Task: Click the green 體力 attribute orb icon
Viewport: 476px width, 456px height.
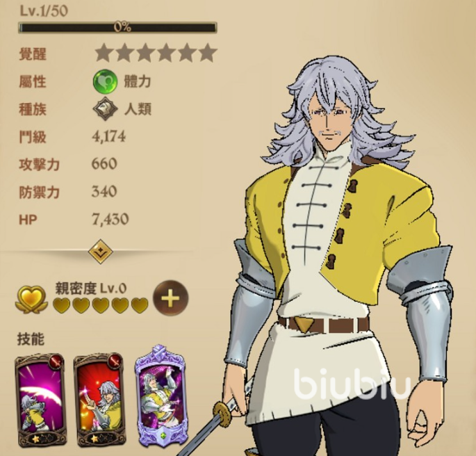Action: click(x=105, y=81)
